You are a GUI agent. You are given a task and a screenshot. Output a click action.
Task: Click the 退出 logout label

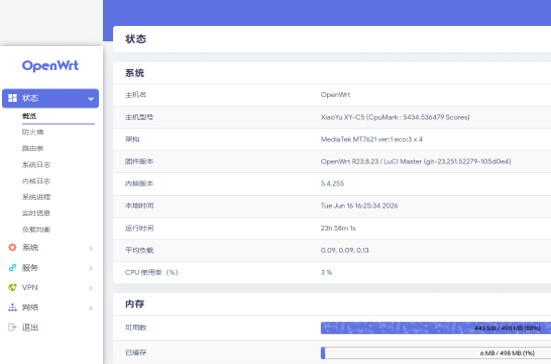coord(30,327)
